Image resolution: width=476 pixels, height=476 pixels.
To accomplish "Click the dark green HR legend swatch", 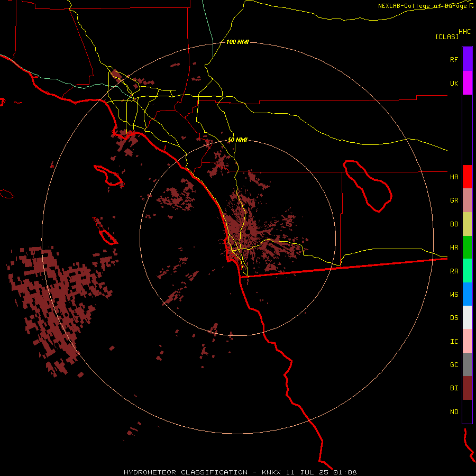I will click(467, 247).
